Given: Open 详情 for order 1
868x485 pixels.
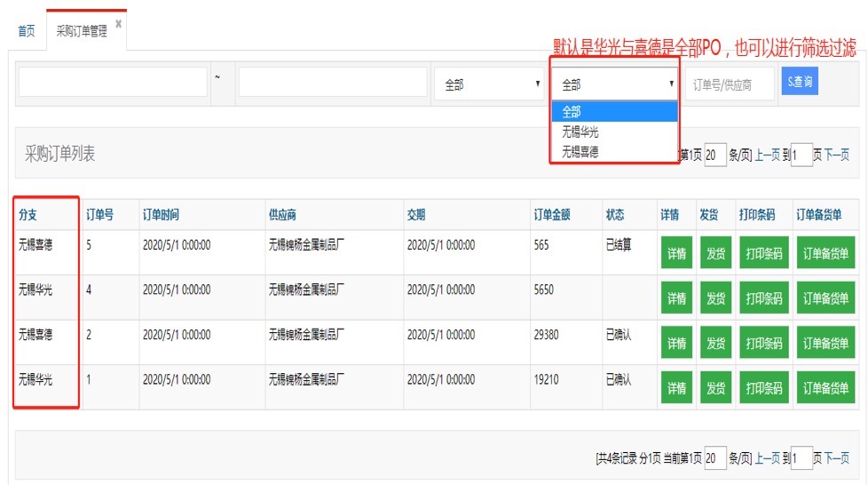Looking at the screenshot, I should pyautogui.click(x=676, y=387).
